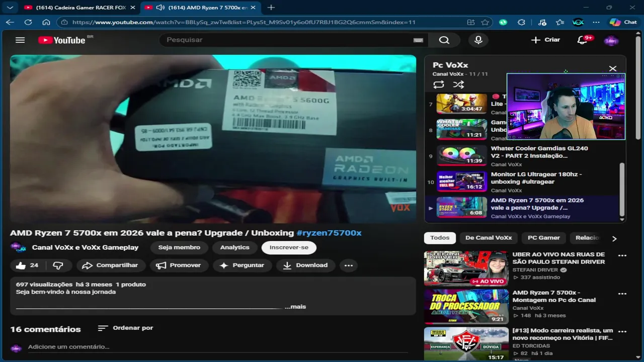Open notifications bell with 9+ badge
Screen dimensions: 644x362
583,40
